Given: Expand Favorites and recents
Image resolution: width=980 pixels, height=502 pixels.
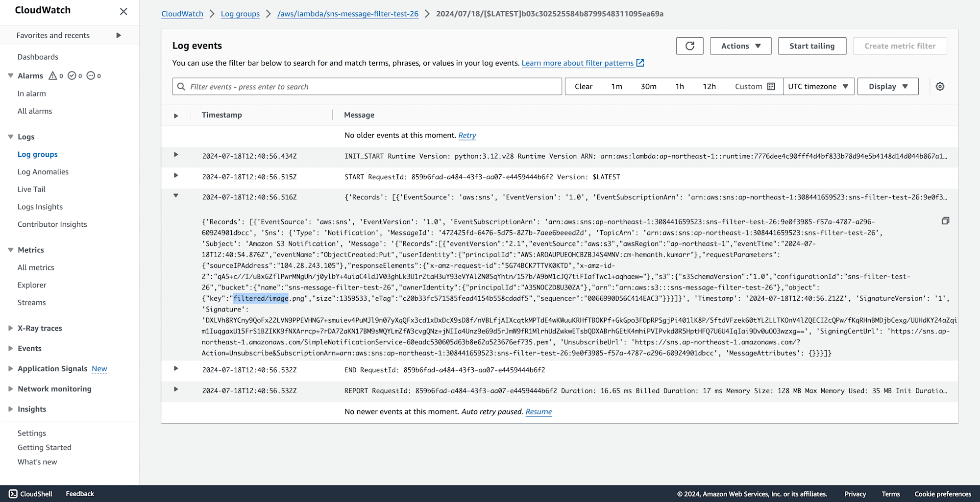Looking at the screenshot, I should [119, 35].
